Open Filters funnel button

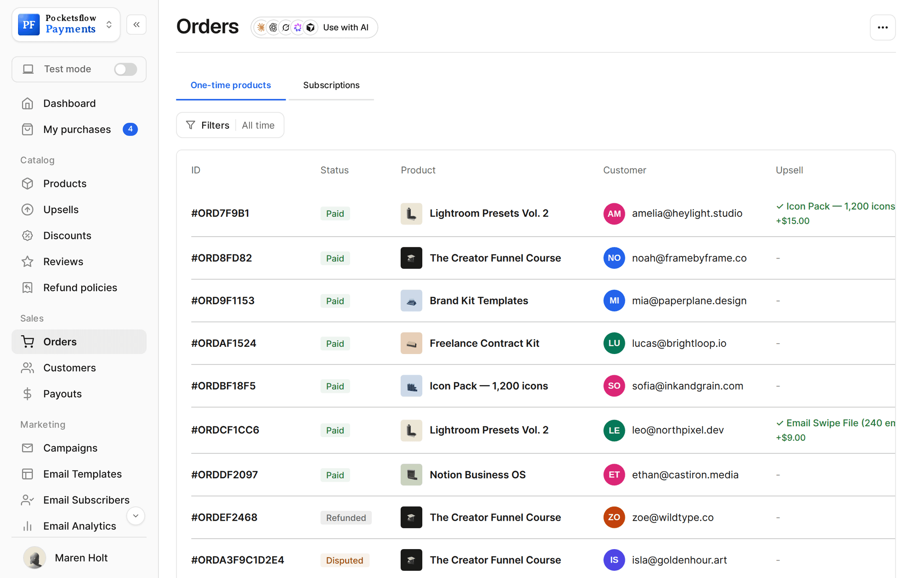click(x=208, y=125)
